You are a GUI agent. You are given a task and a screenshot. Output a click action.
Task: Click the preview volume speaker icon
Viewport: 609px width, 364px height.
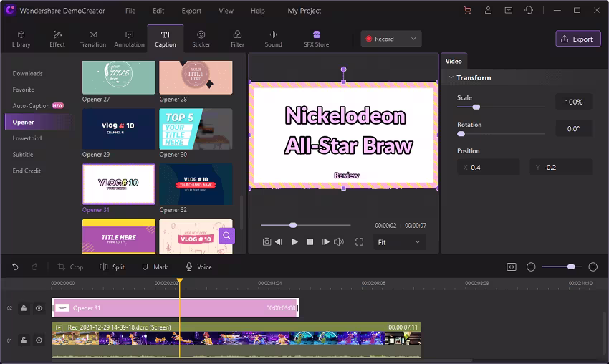[339, 242]
